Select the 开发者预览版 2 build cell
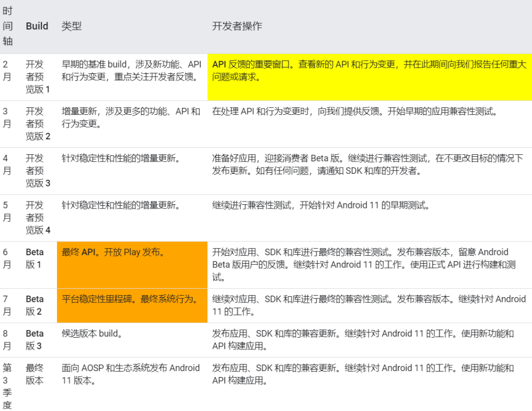 [x=38, y=124]
